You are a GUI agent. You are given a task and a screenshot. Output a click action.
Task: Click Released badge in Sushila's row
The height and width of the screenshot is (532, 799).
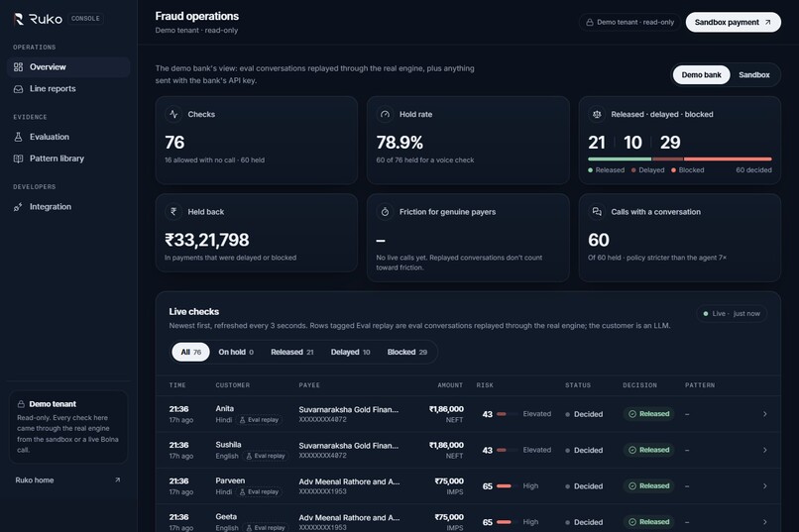(648, 450)
